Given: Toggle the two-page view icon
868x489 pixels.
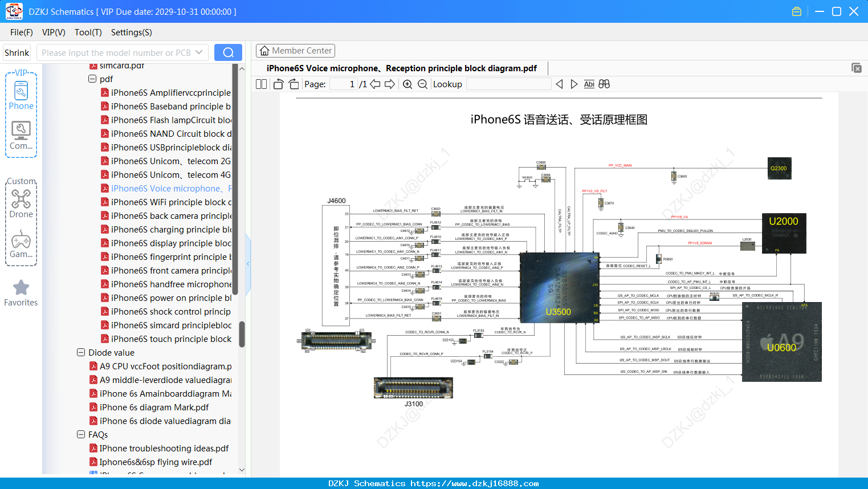Looking at the screenshot, I should click(x=261, y=84).
